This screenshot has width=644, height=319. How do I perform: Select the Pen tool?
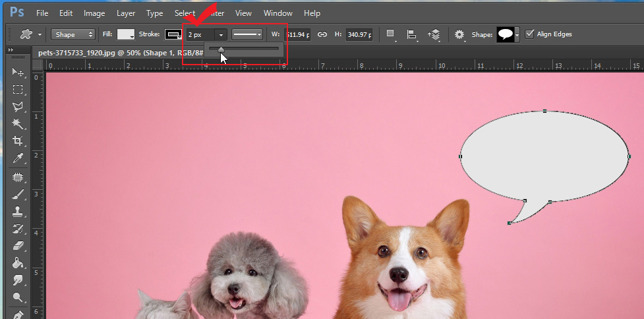[x=17, y=314]
